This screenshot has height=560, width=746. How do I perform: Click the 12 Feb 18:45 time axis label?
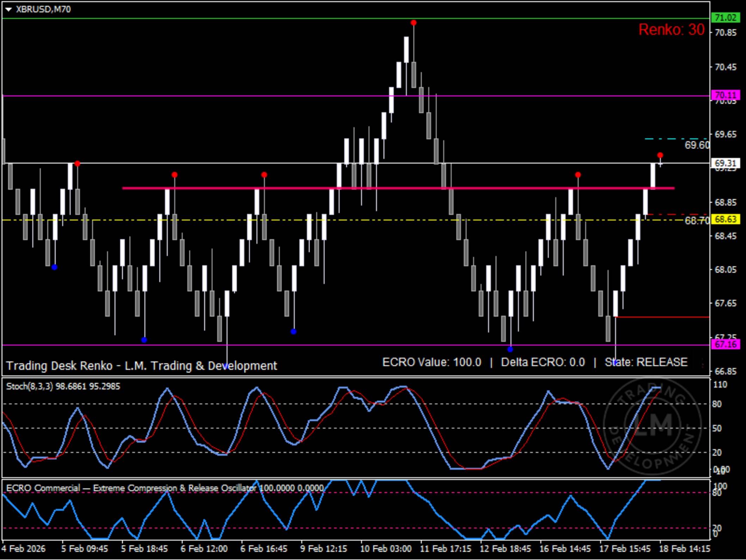coord(505,549)
